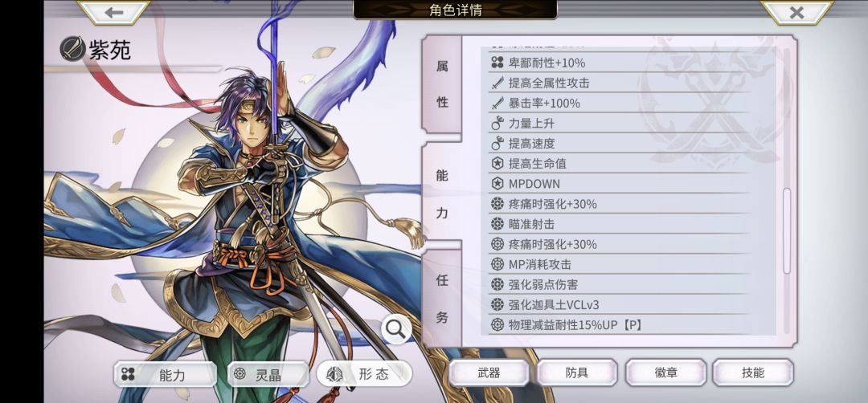Image resolution: width=868 pixels, height=403 pixels.
Task: Toggle the 形态 form button
Action: pos(364,374)
